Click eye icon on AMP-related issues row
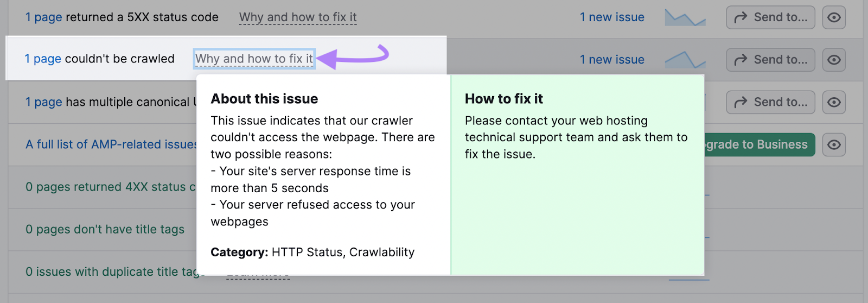 834,144
